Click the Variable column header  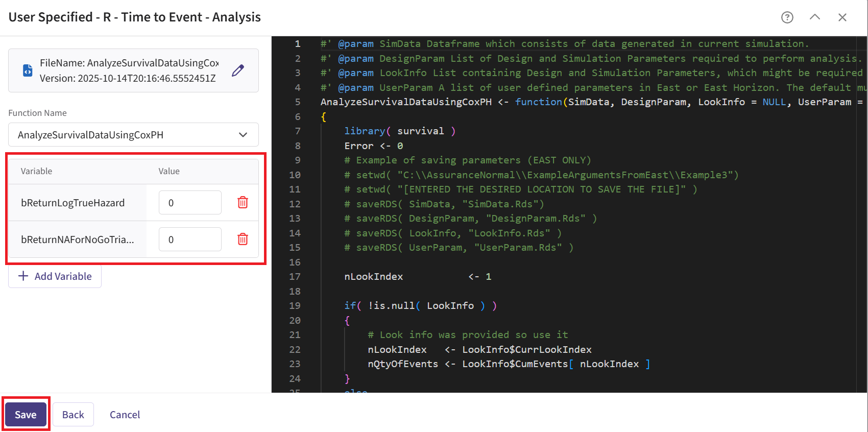tap(36, 171)
